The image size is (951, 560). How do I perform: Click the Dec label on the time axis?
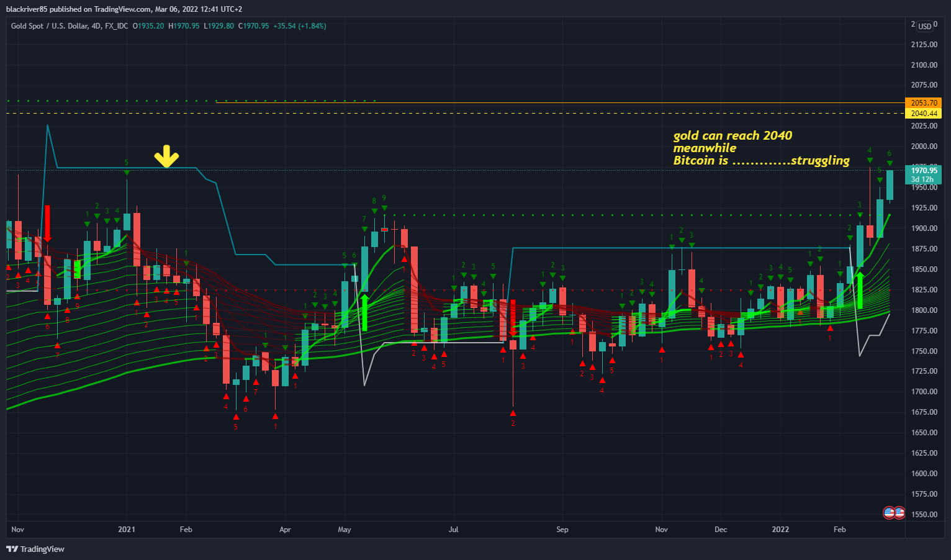coord(721,530)
